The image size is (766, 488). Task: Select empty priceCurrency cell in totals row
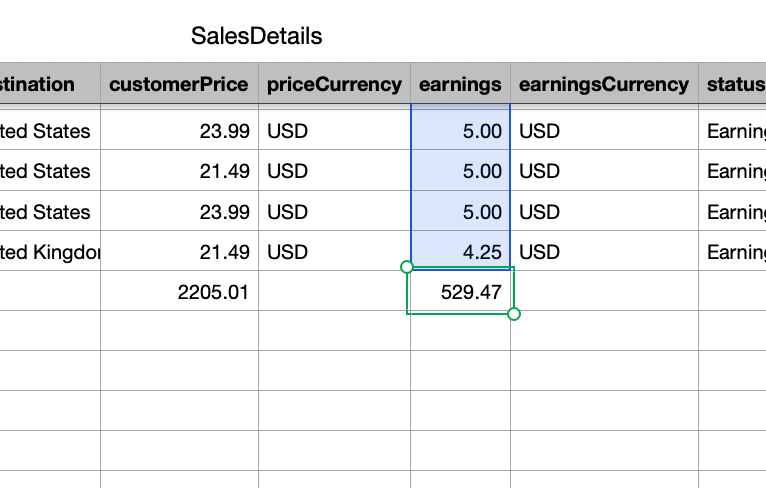coord(334,292)
